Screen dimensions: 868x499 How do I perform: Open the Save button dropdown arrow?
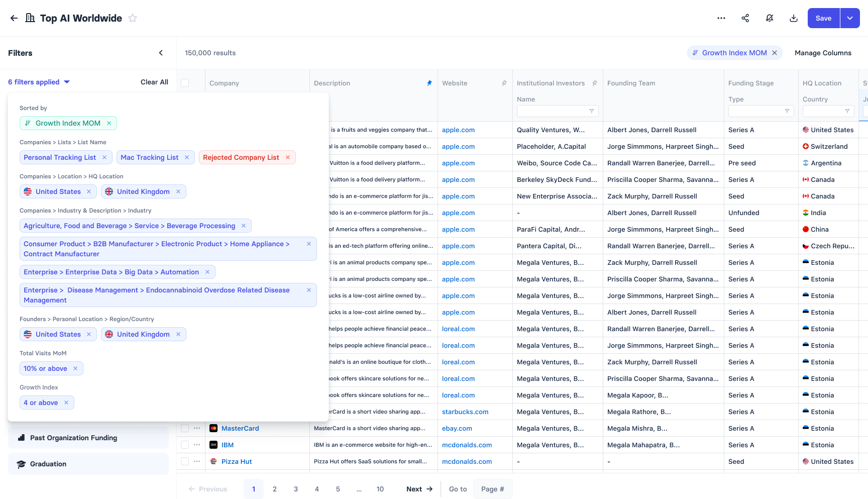(x=850, y=18)
